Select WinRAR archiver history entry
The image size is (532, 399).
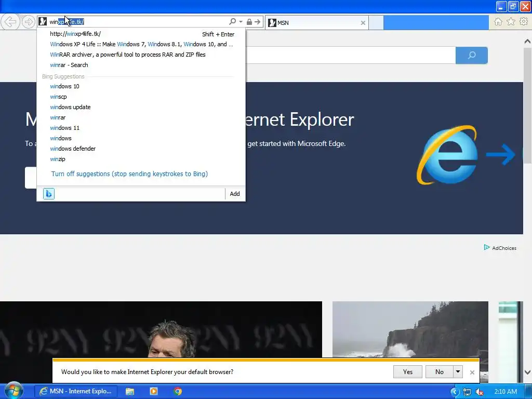pyautogui.click(x=141, y=55)
